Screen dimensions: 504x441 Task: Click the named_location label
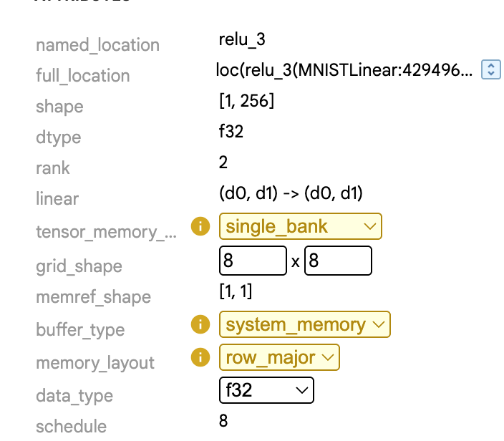click(x=97, y=45)
